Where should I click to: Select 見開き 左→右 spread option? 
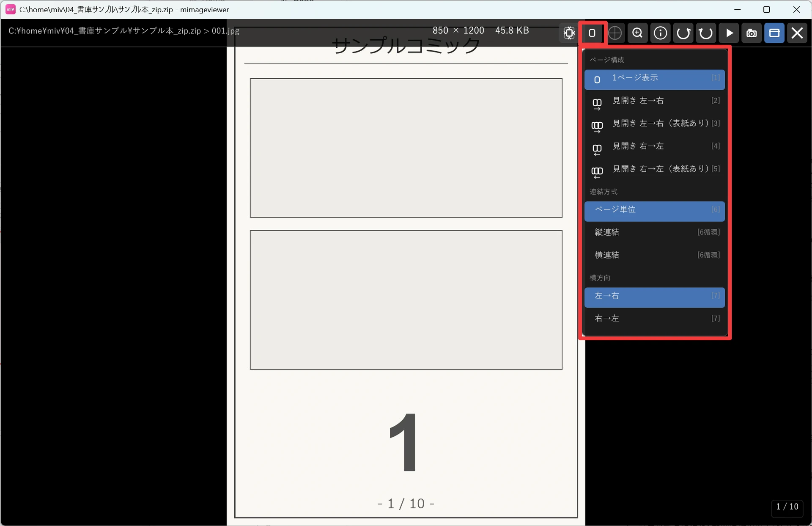pyautogui.click(x=654, y=102)
